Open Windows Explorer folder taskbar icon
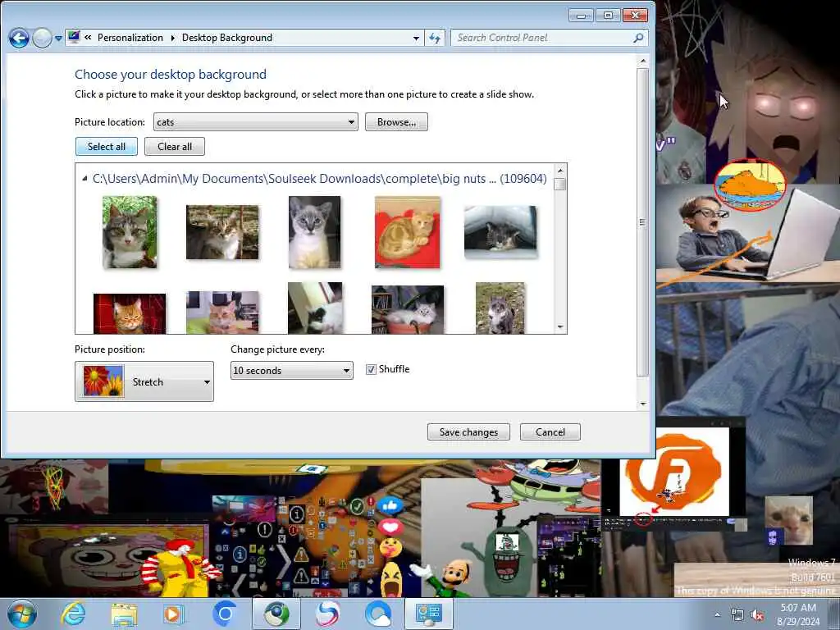 (x=124, y=614)
